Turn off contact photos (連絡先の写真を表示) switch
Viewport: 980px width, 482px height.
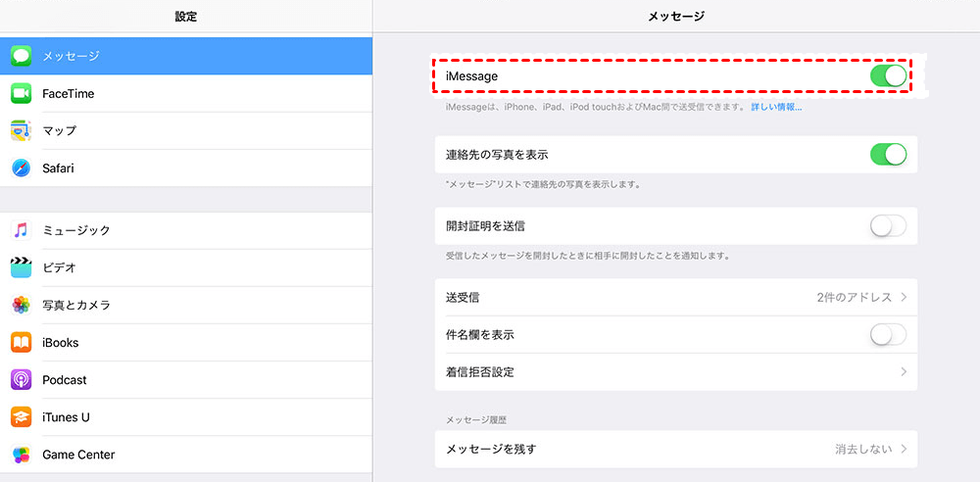click(x=888, y=154)
